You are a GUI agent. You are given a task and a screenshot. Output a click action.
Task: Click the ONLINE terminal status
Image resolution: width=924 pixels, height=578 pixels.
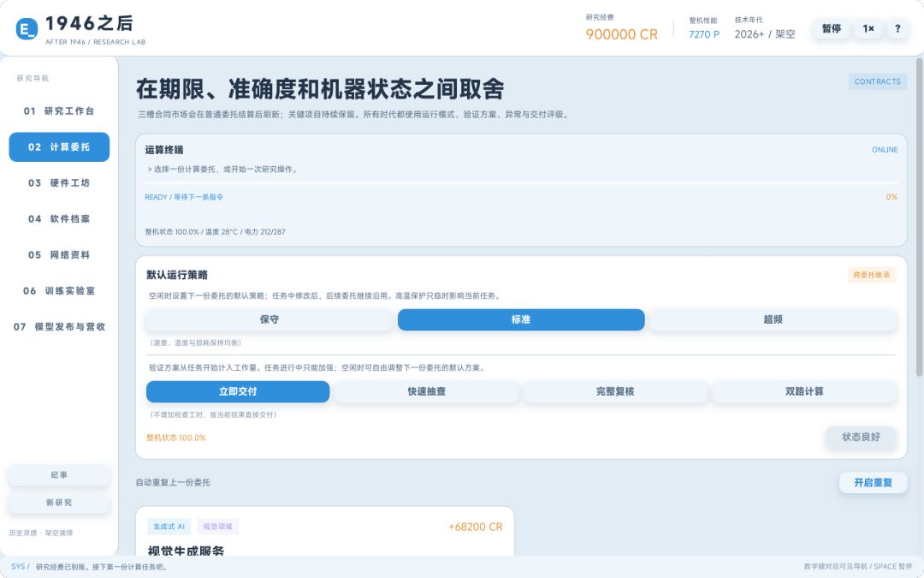(885, 150)
